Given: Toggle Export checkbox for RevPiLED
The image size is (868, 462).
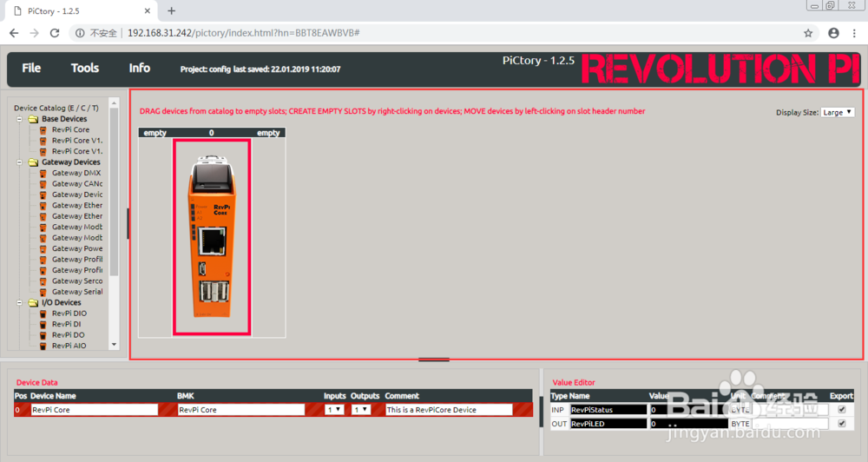Looking at the screenshot, I should click(x=842, y=423).
